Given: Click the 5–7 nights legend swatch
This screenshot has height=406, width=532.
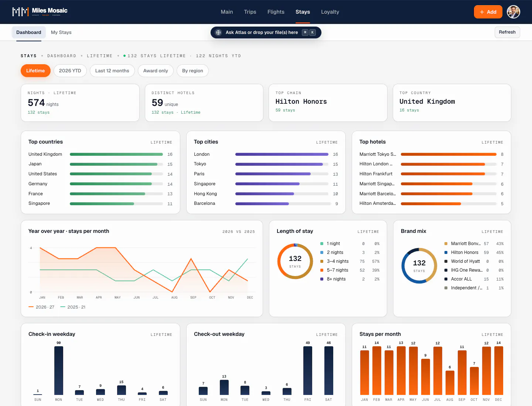Looking at the screenshot, I should pos(322,270).
